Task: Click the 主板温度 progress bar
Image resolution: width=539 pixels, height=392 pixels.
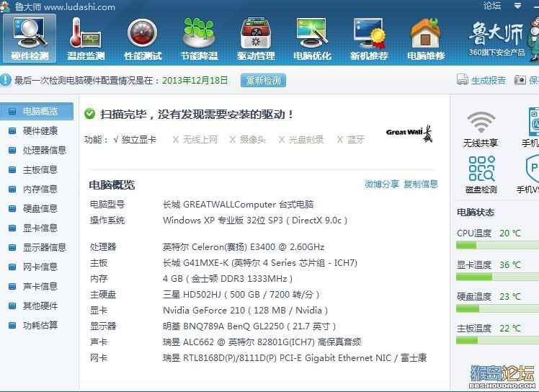Action: [x=497, y=340]
